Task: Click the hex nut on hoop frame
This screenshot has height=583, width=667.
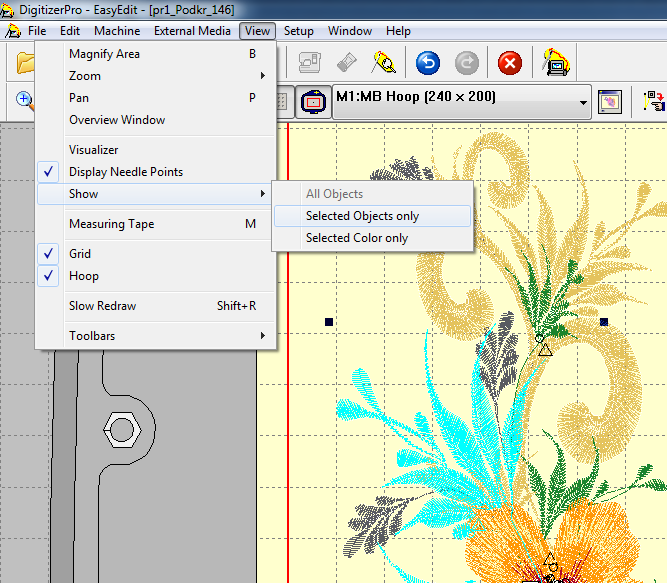Action: pos(121,430)
